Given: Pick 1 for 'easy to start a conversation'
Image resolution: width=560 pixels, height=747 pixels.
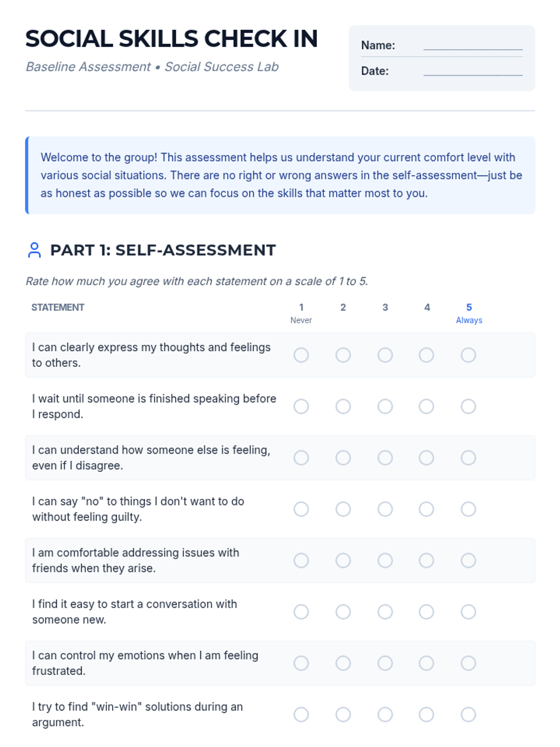Looking at the screenshot, I should tap(301, 612).
